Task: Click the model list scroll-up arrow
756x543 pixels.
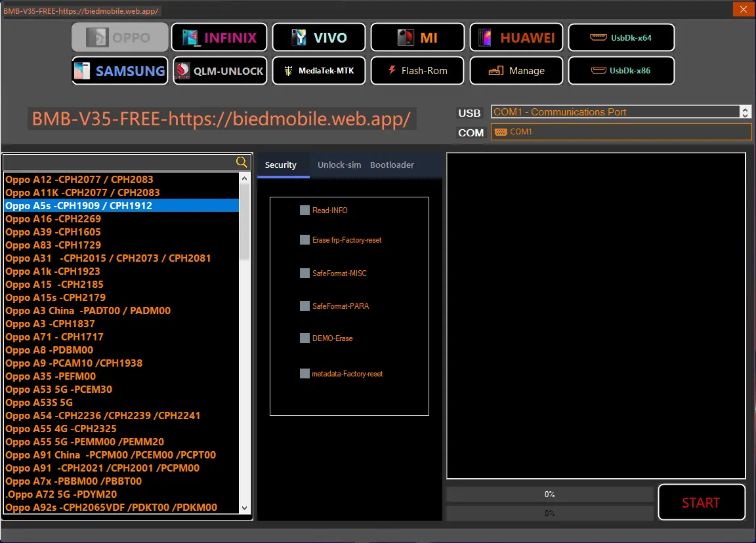Action: pos(244,178)
